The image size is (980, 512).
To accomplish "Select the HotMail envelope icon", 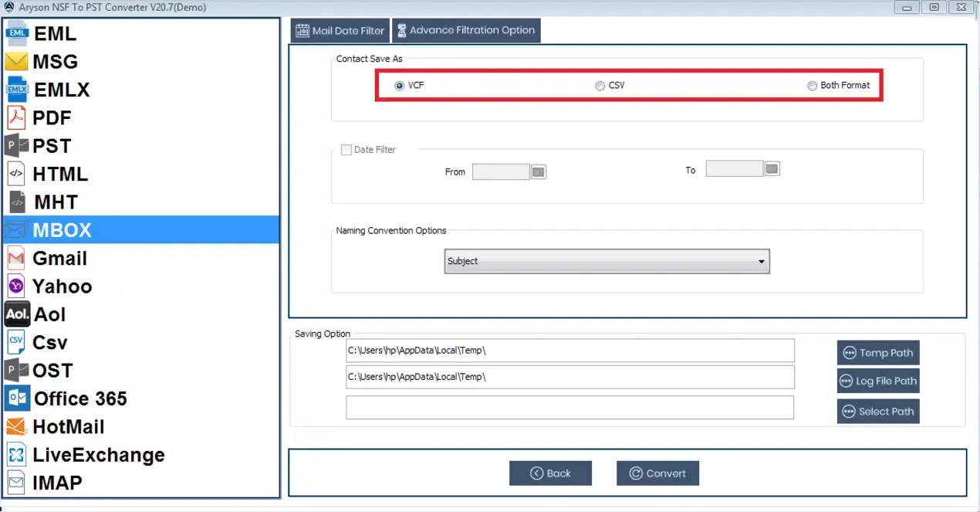I will click(x=16, y=426).
